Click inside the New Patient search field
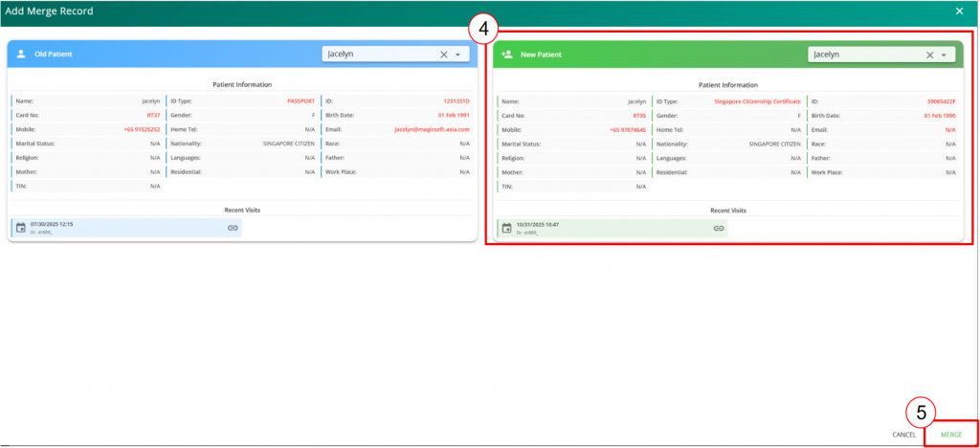980x448 pixels. tap(861, 56)
